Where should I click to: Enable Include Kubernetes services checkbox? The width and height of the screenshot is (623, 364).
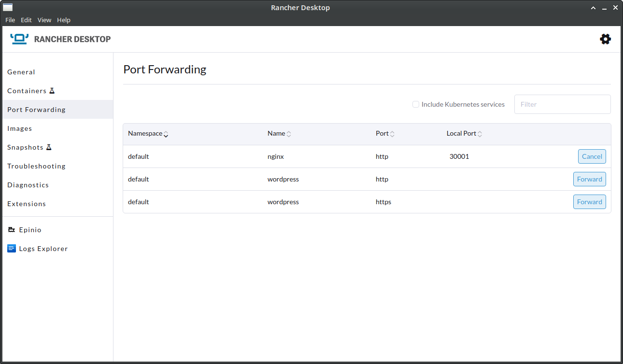[x=415, y=104]
